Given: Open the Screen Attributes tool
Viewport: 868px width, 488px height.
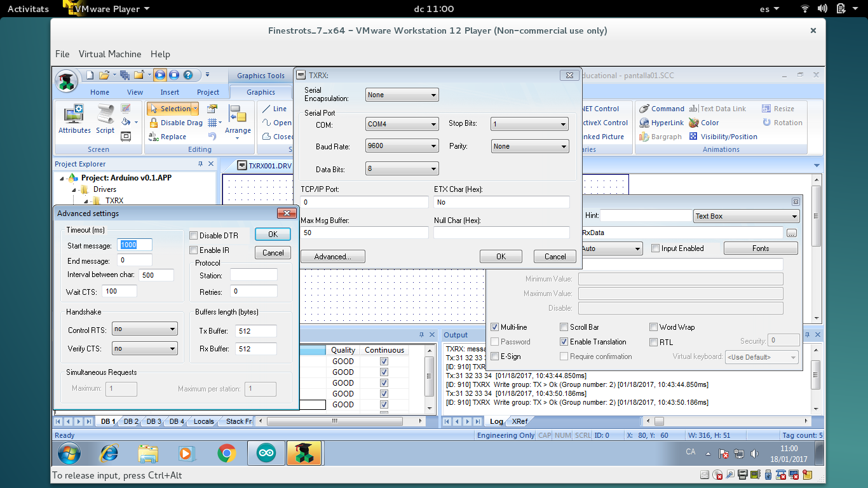Looking at the screenshot, I should pos(74,119).
